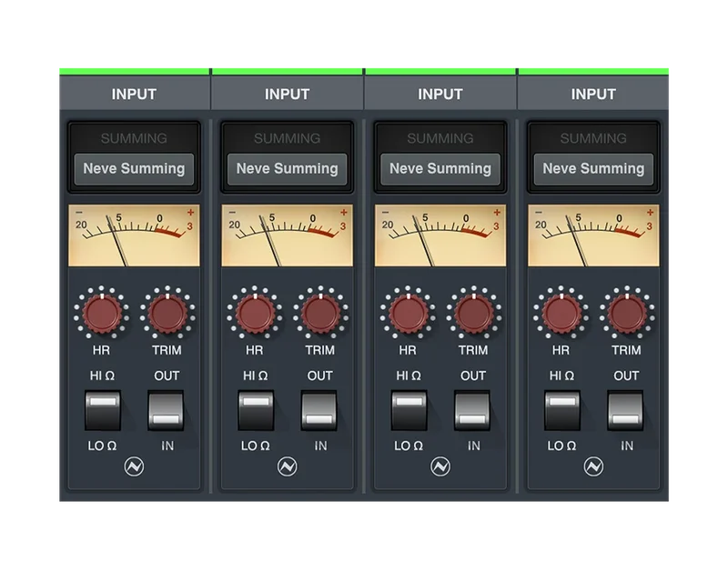Click the waveform logo icon in fourth channel strip
The height and width of the screenshot is (571, 728).
[593, 466]
